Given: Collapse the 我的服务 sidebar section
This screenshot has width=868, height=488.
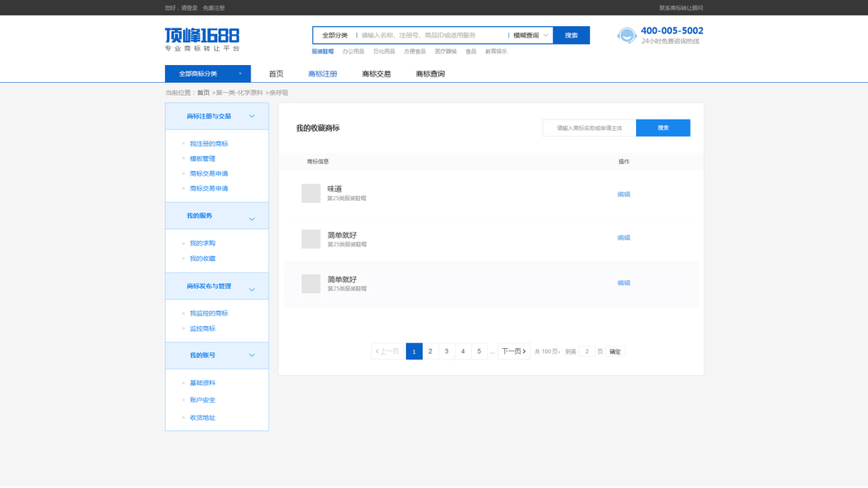Looking at the screenshot, I should pos(251,219).
